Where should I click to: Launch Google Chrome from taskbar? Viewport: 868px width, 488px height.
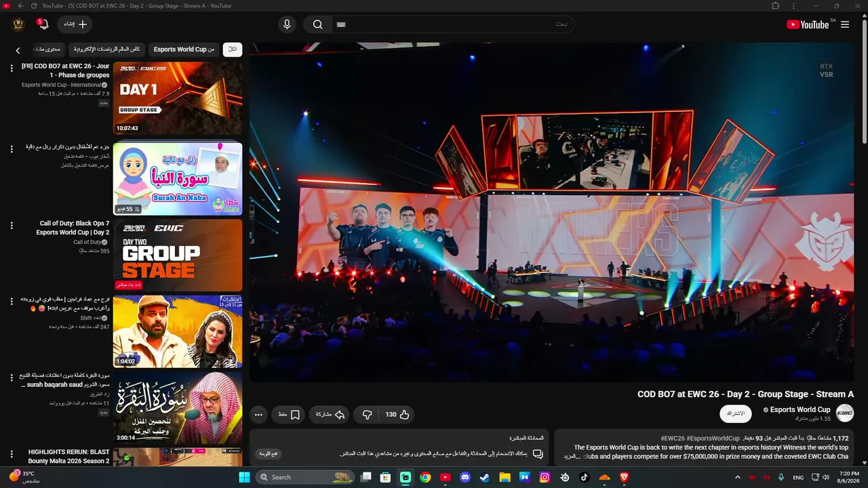click(425, 477)
